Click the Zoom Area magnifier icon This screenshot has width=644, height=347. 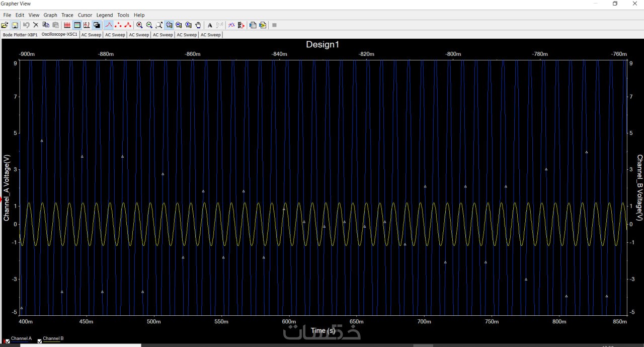pos(159,25)
